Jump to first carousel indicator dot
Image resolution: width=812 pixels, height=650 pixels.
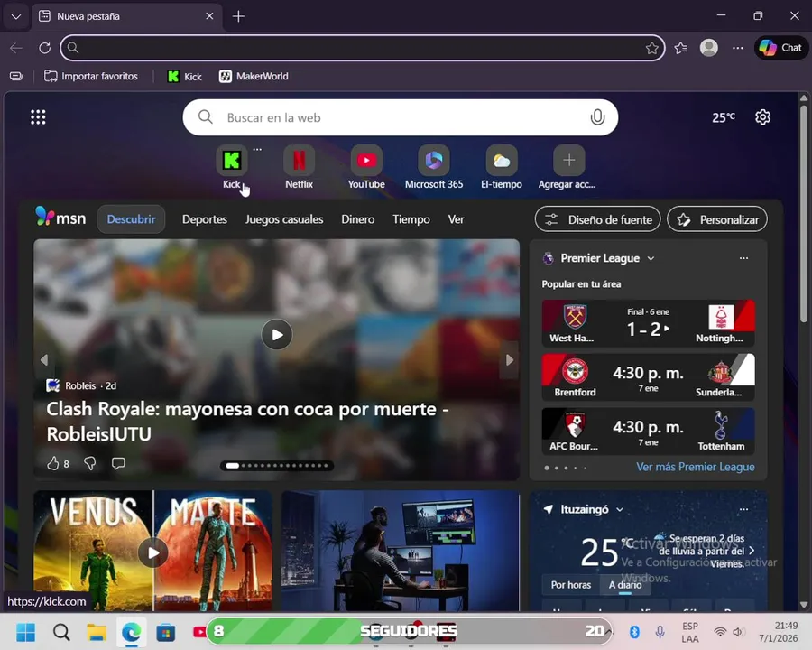point(233,466)
